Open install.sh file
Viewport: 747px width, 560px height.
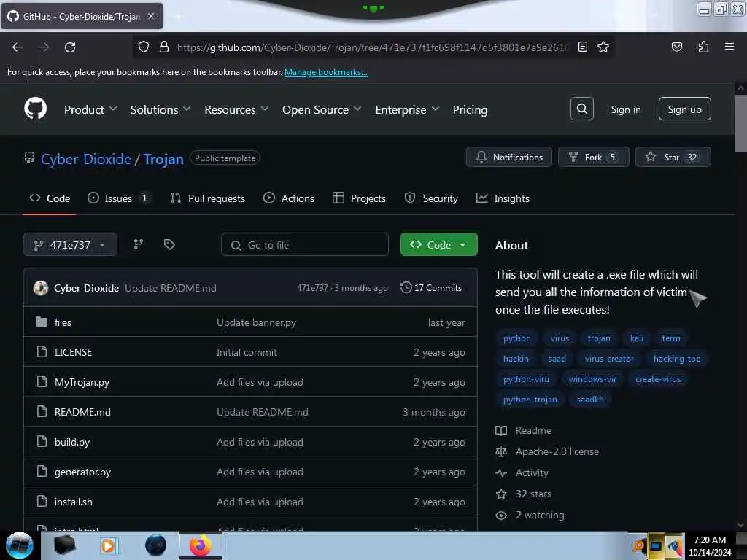(74, 502)
